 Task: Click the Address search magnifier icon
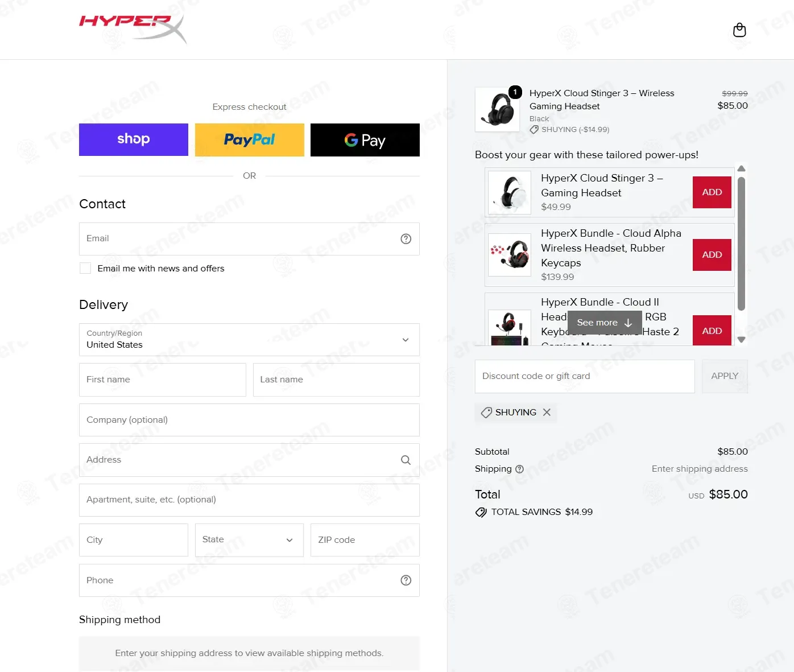tap(406, 460)
